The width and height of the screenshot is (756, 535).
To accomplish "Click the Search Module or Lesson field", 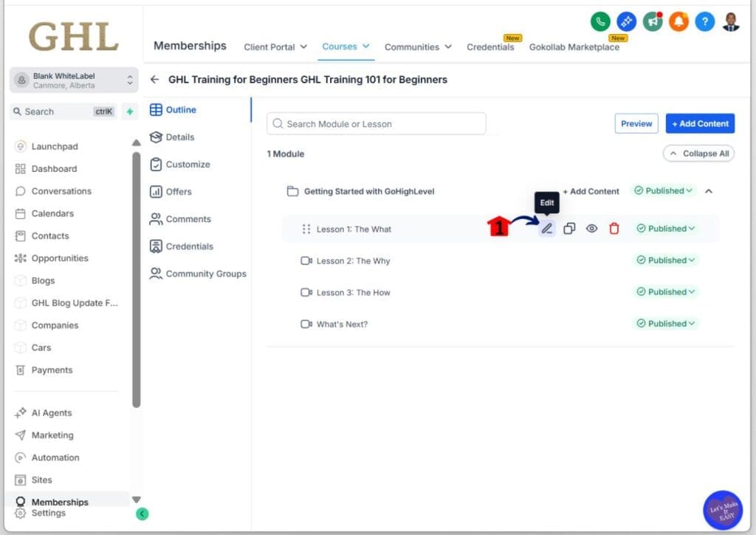I will point(376,123).
